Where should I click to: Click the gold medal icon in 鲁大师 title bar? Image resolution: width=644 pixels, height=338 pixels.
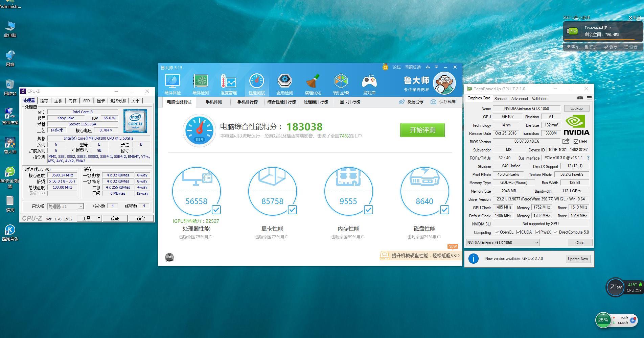pyautogui.click(x=385, y=67)
